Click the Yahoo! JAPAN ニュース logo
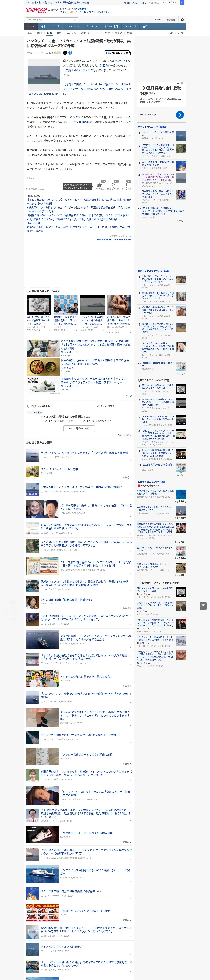The height and width of the screenshot is (980, 210). pyautogui.click(x=42, y=10)
